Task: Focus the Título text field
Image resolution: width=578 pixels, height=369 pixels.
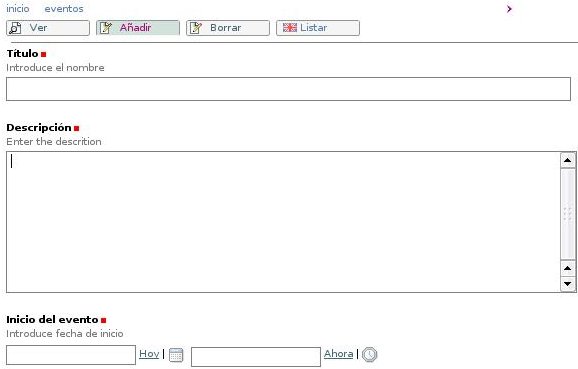Action: (288, 89)
